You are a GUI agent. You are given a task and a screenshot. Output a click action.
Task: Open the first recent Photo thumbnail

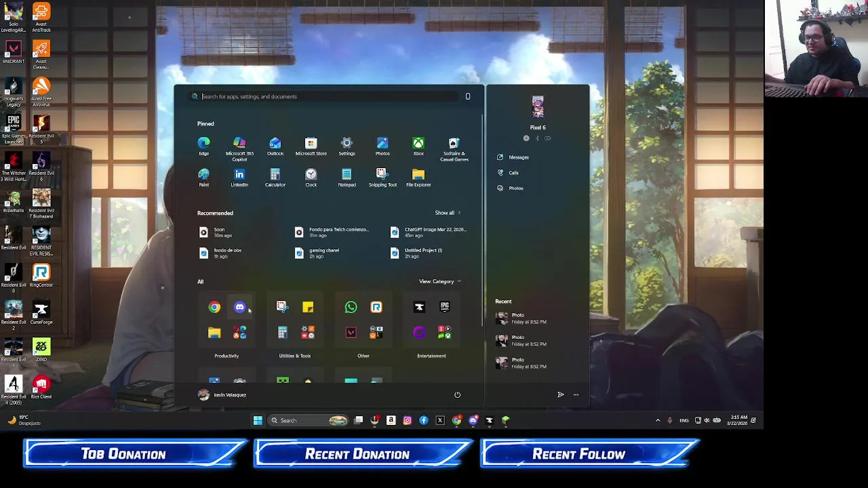click(x=501, y=319)
